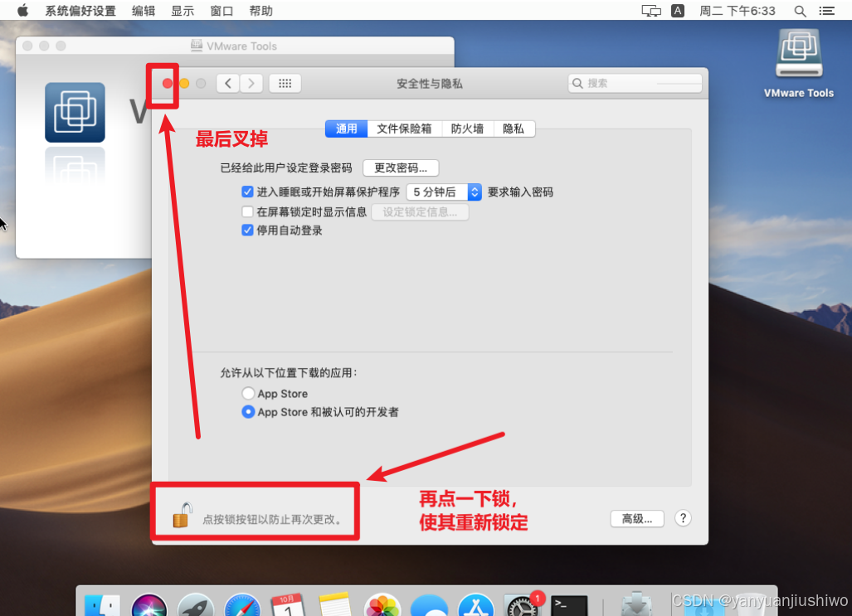The height and width of the screenshot is (616, 852).
Task: Click the 更改密码... button
Action: [401, 167]
